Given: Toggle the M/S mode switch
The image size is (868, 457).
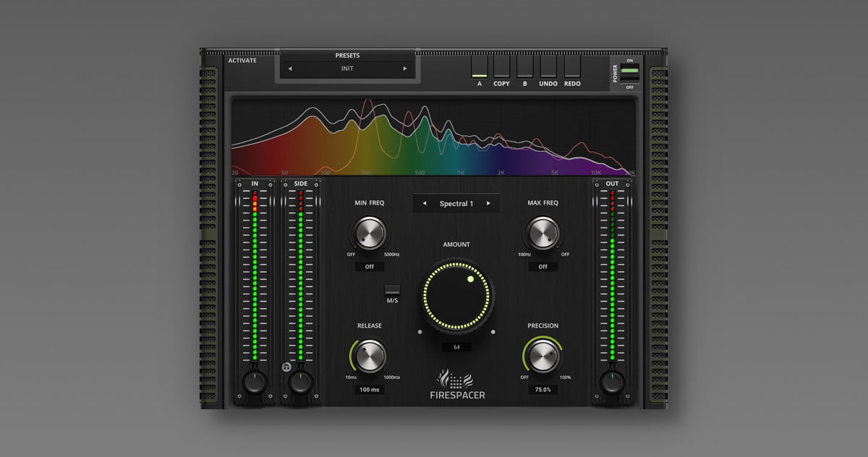Looking at the screenshot, I should tap(392, 290).
